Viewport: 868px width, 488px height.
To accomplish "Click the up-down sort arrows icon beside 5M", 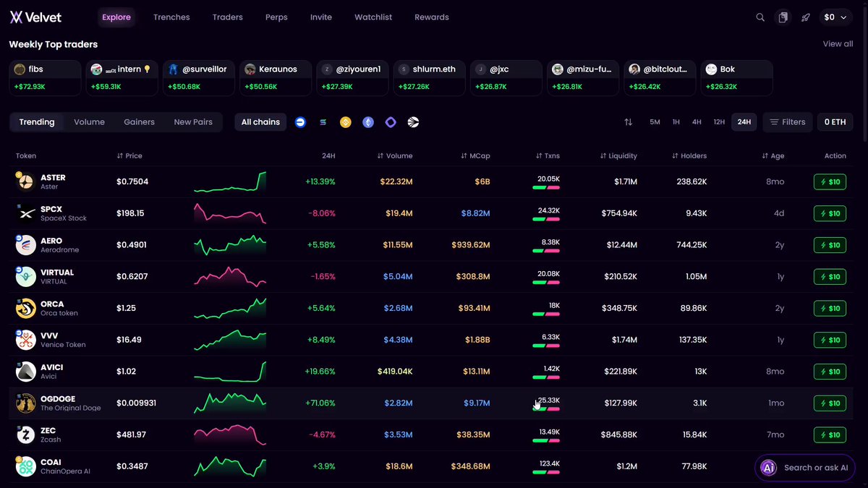I will pos(628,122).
